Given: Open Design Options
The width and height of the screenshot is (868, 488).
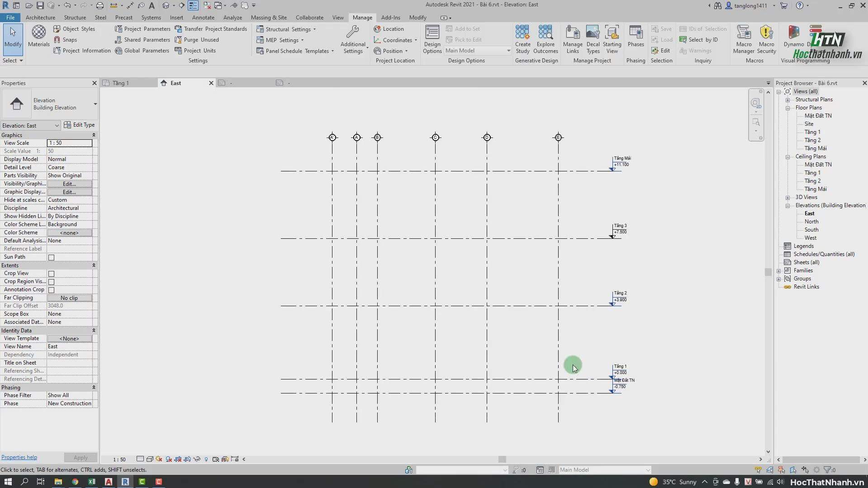Looking at the screenshot, I should (x=432, y=40).
